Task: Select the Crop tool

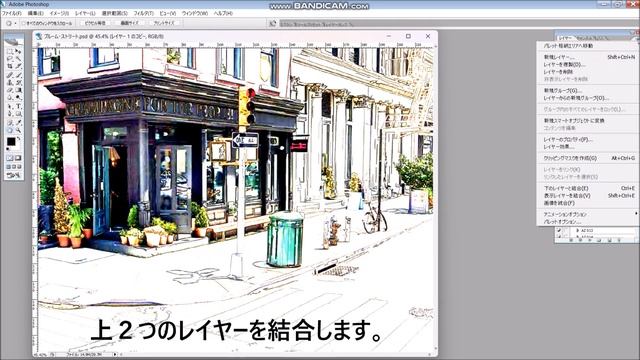Action: [10, 66]
